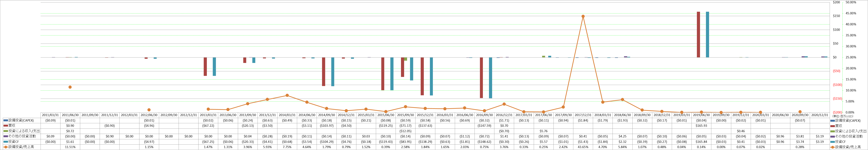Click the 設備投資/売上高 row label in the table
This screenshot has height=150, width=868.
[x=21, y=147]
